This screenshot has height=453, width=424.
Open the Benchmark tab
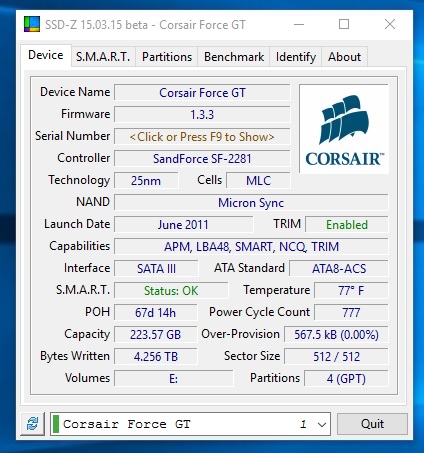coord(234,57)
